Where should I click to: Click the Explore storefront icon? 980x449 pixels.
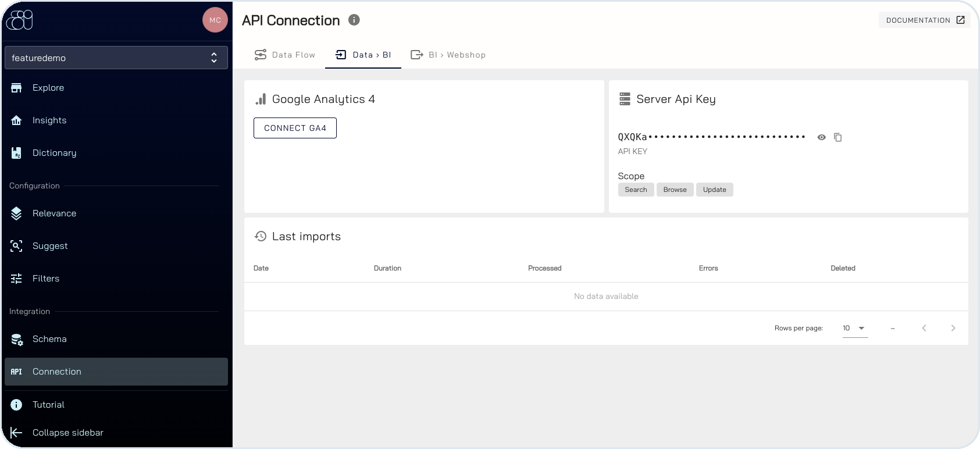[x=16, y=88]
